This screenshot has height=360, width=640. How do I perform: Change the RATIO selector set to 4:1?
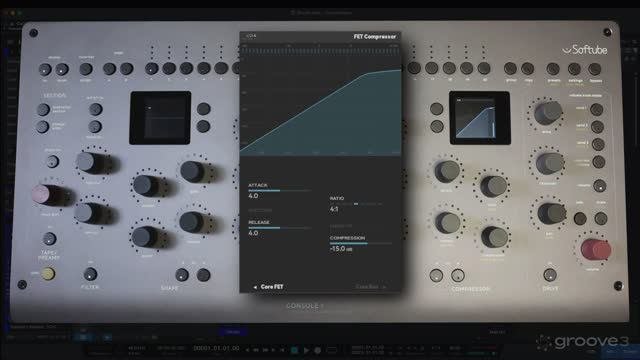click(x=356, y=204)
